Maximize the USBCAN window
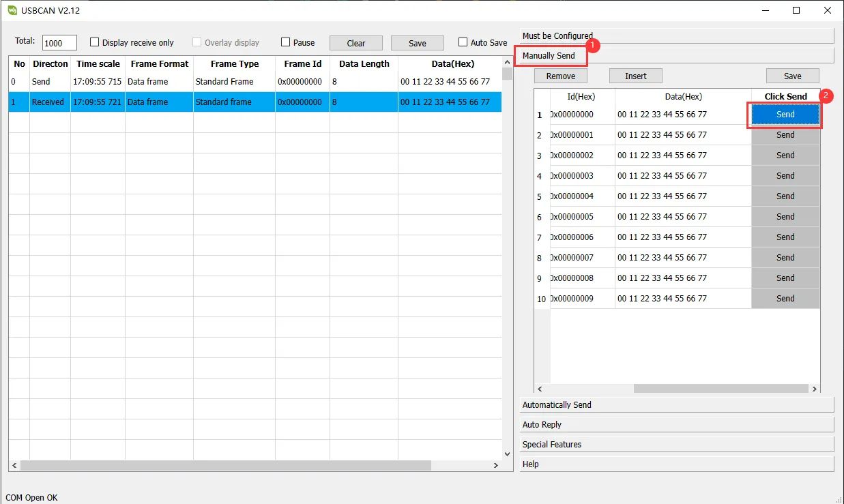 point(796,10)
